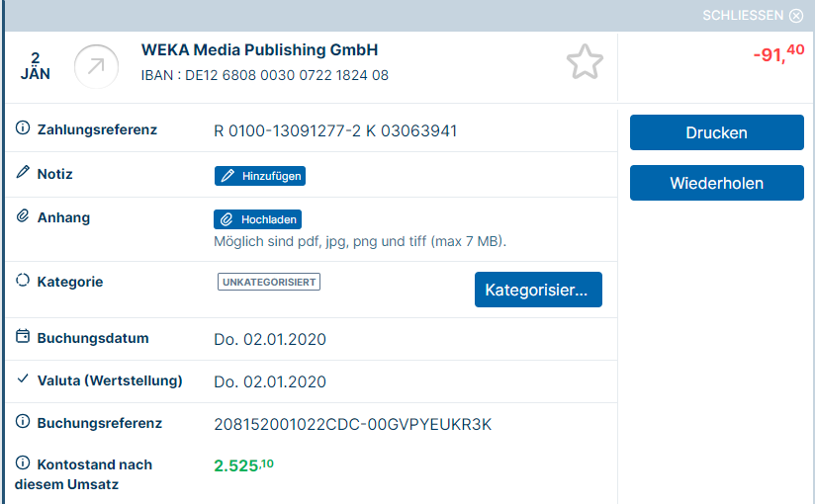Repeat payment via Wiederholen button
Image resolution: width=815 pixels, height=504 pixels.
tap(717, 183)
